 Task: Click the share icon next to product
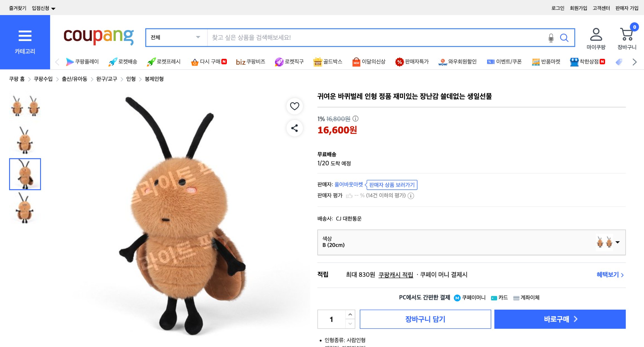(295, 128)
